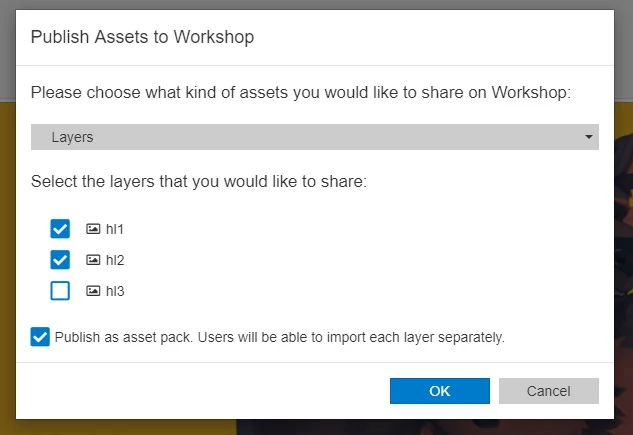The width and height of the screenshot is (633, 435).
Task: Confirm publishing with the OK button
Action: click(x=440, y=391)
